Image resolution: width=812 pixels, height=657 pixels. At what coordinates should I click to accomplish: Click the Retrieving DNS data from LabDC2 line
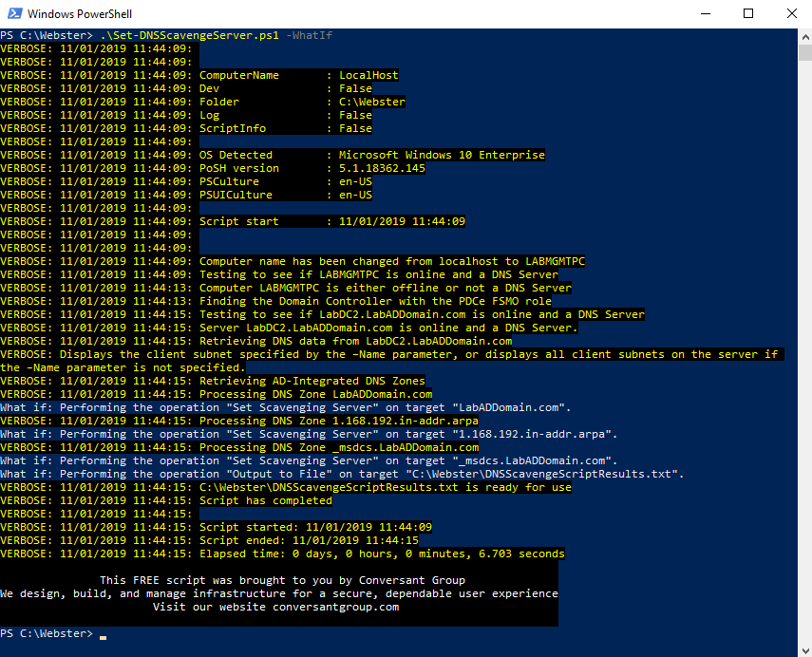355,341
